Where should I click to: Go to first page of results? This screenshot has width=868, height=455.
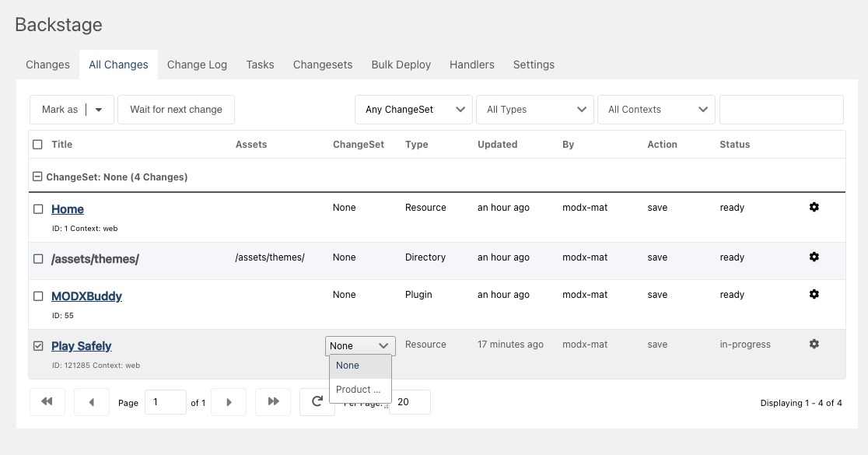point(47,402)
